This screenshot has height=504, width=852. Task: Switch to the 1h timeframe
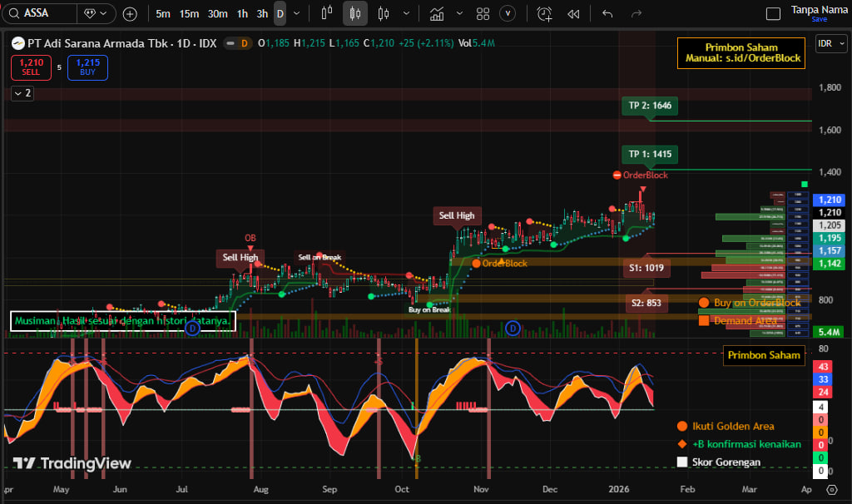[x=242, y=13]
